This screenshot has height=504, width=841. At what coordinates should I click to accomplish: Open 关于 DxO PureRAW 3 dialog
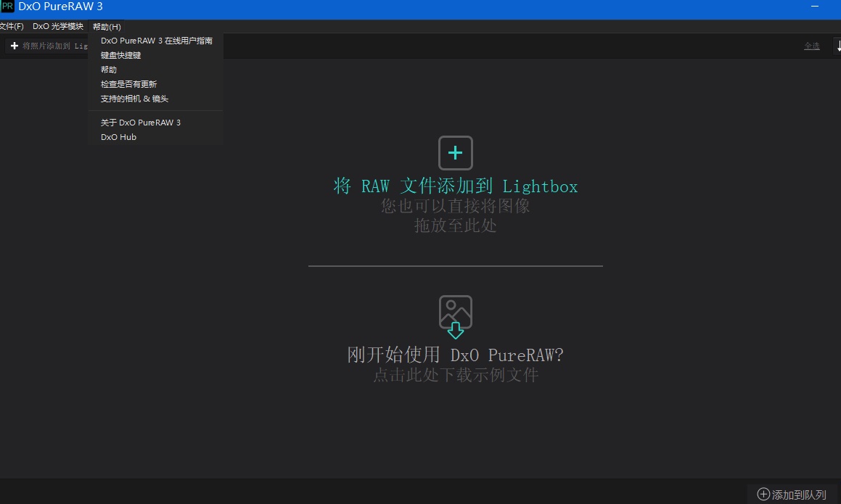point(156,123)
